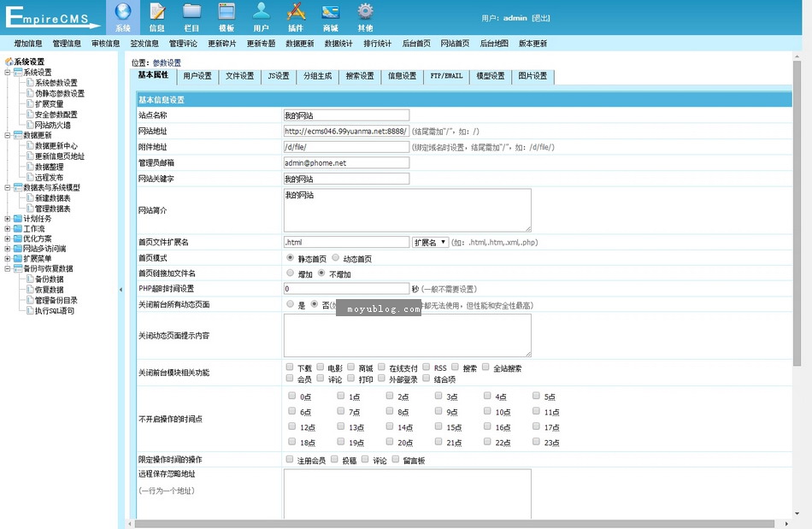This screenshot has height=529, width=812.
Task: Select the 静态首页 radio button
Action: [x=290, y=258]
